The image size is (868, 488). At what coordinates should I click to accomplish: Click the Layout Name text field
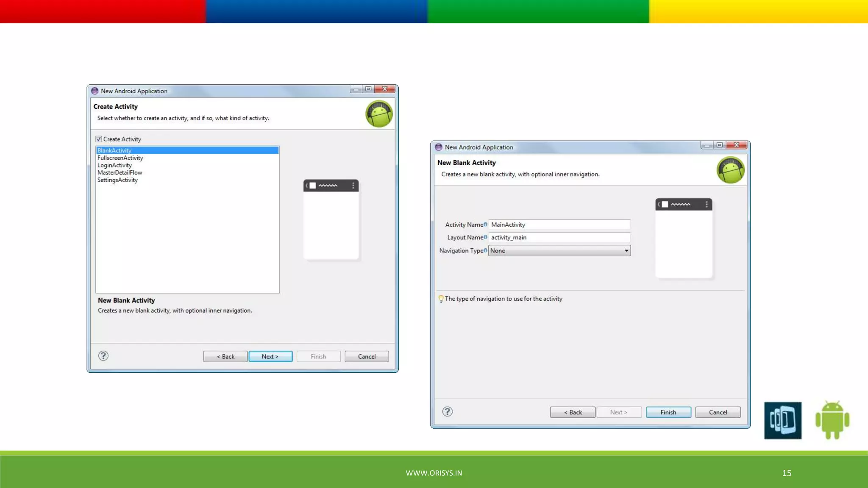click(x=559, y=237)
